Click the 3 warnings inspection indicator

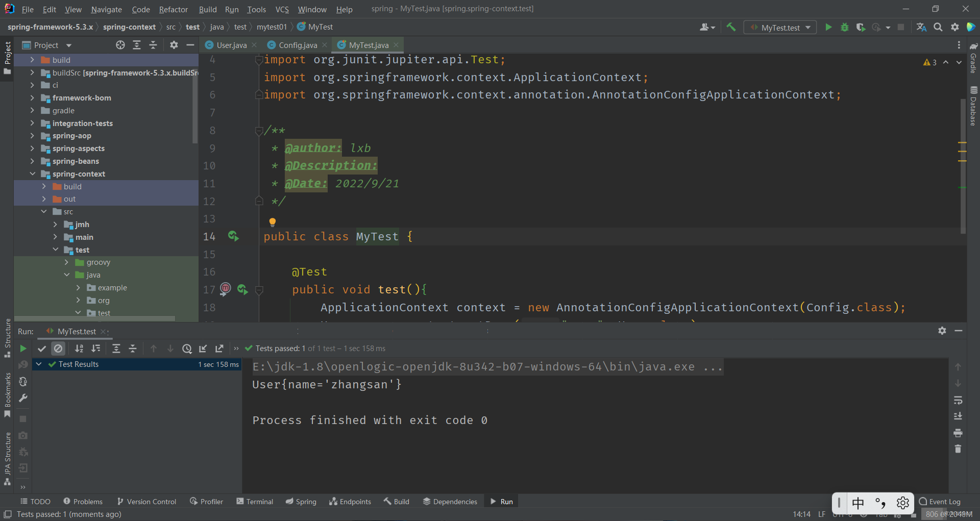pyautogui.click(x=930, y=62)
